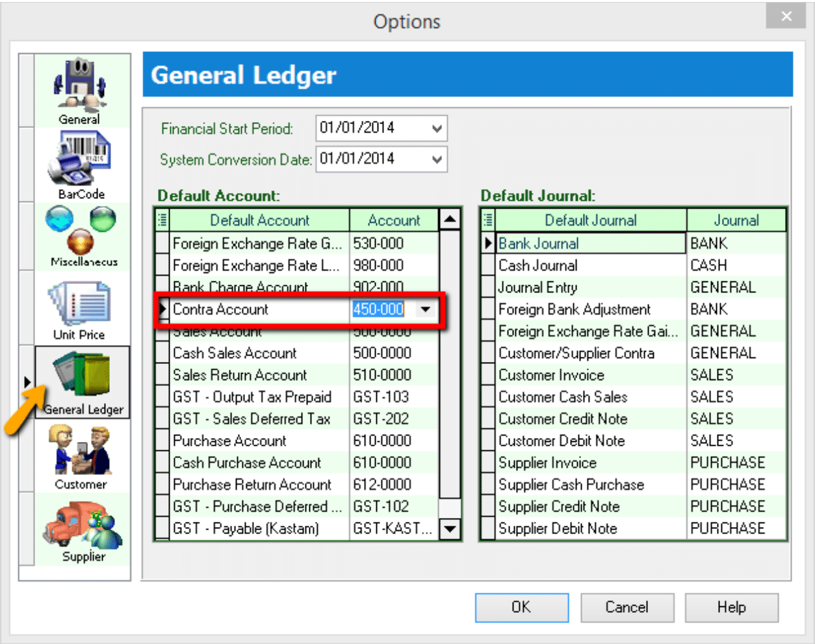Open the General options category icon
Viewport: 815px width, 644px height.
pyautogui.click(x=81, y=91)
